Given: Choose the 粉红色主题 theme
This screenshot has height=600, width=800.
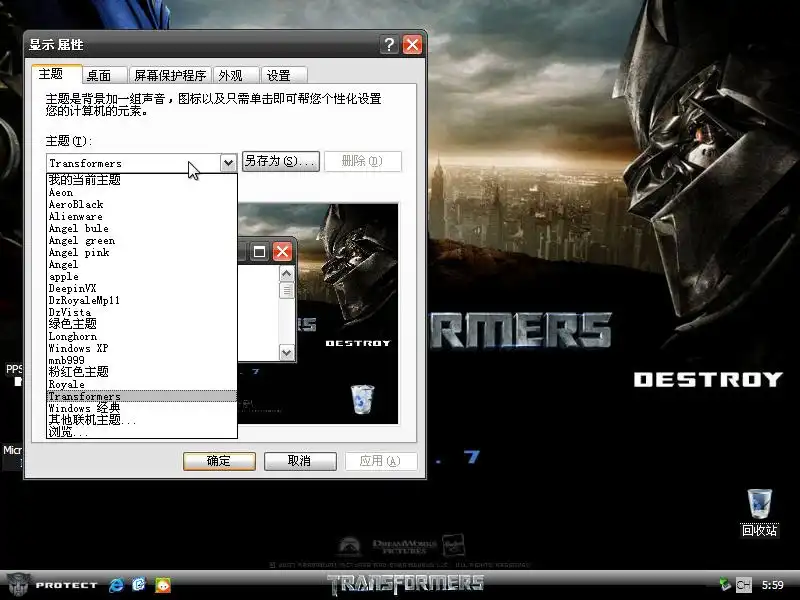Looking at the screenshot, I should (142, 372).
